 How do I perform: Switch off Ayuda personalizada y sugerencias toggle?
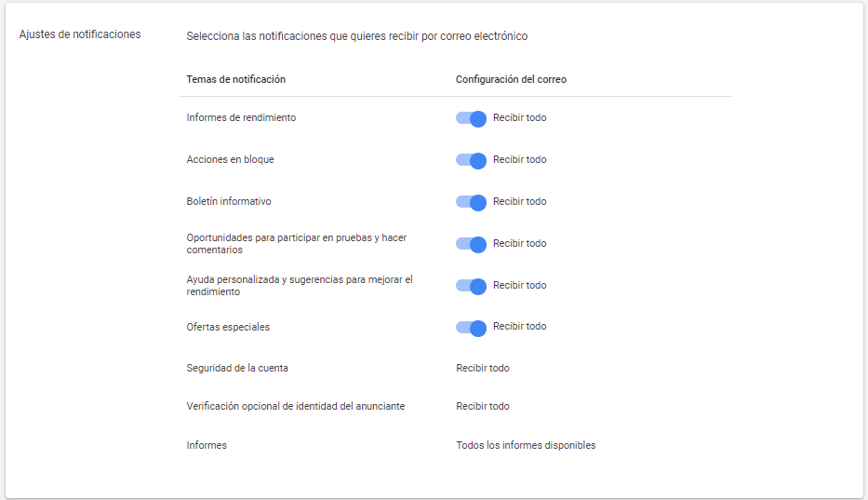[x=471, y=286]
